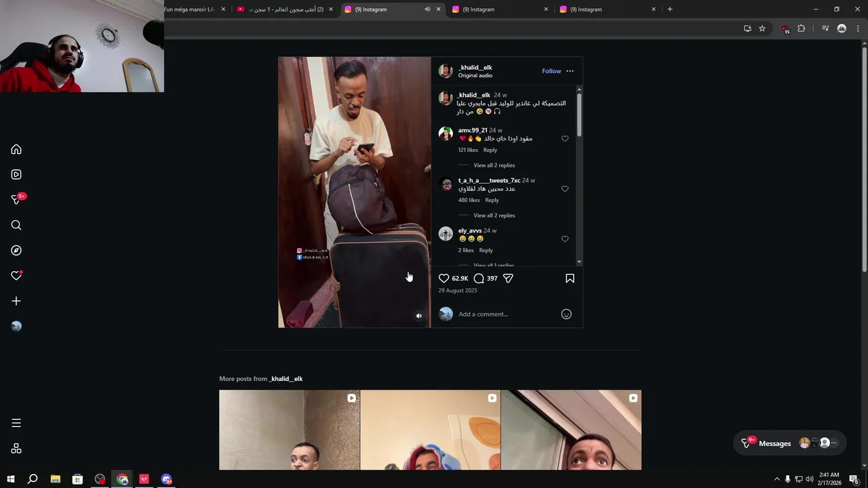Like t_a_h_a___tweets_7xc's comment
Screen dimensions: 868x488
(x=565, y=188)
